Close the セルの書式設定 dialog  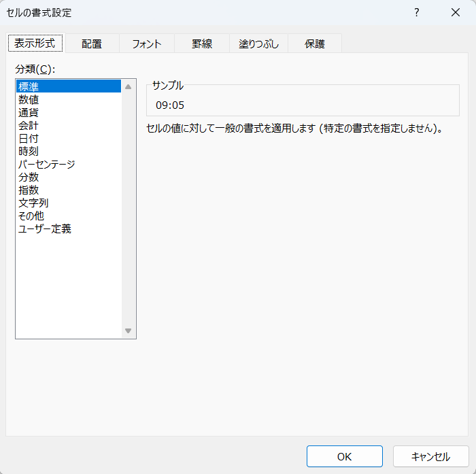456,12
